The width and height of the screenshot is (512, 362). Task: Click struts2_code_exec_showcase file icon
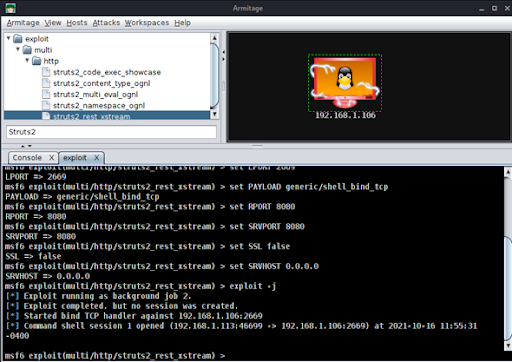tap(46, 72)
